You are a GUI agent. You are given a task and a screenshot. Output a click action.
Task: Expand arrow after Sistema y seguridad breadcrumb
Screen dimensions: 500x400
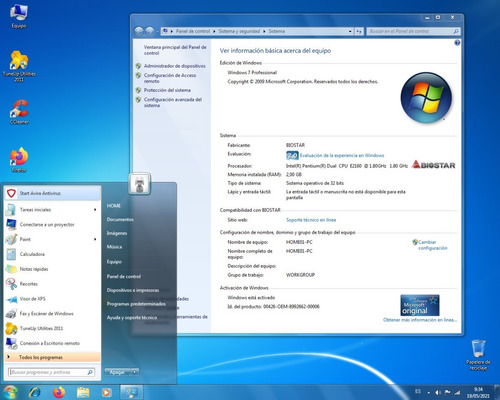point(264,31)
